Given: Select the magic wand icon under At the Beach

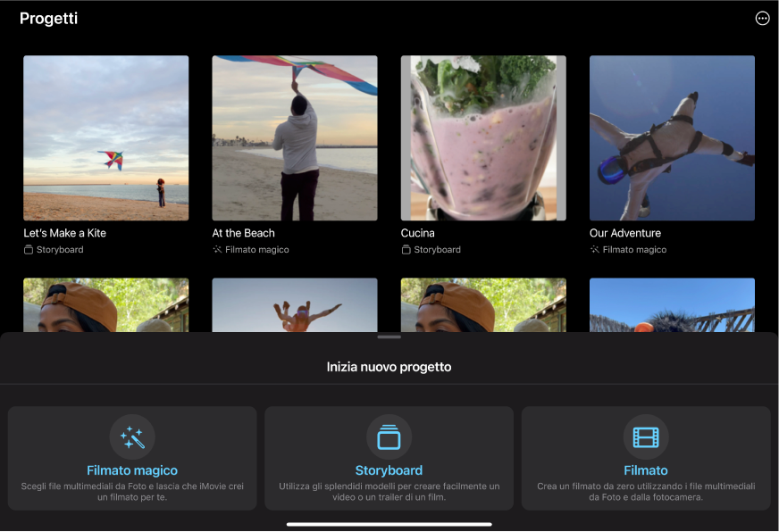Looking at the screenshot, I should [217, 250].
